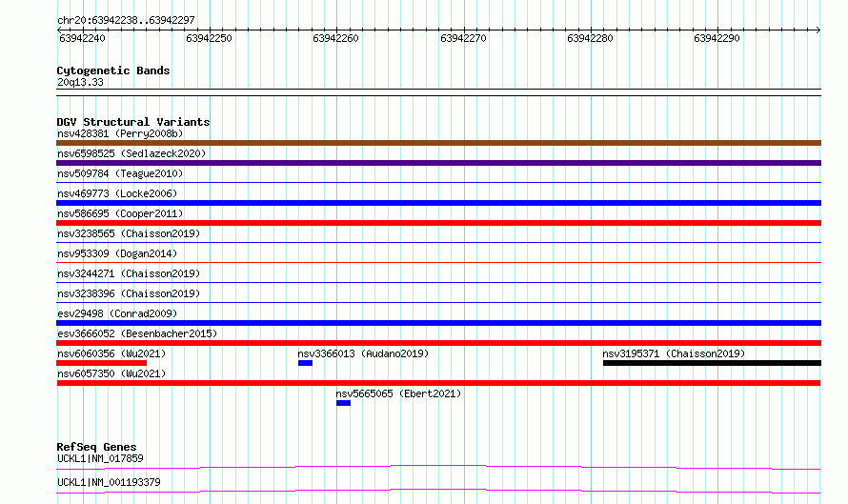Click the small blue nsv5665065 Ebert2021 bar
Image resolution: width=848 pixels, height=504 pixels.
343,403
